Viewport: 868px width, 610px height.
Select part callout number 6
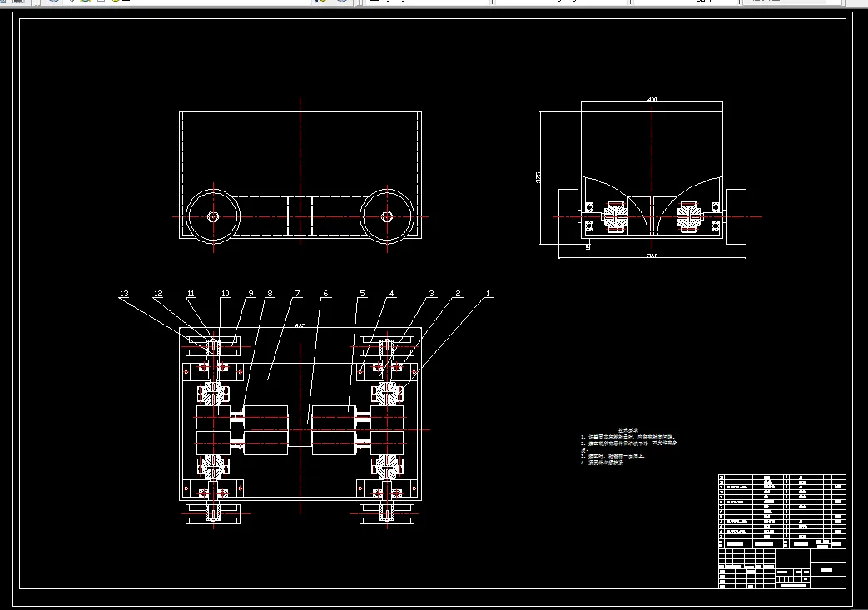[x=325, y=294]
